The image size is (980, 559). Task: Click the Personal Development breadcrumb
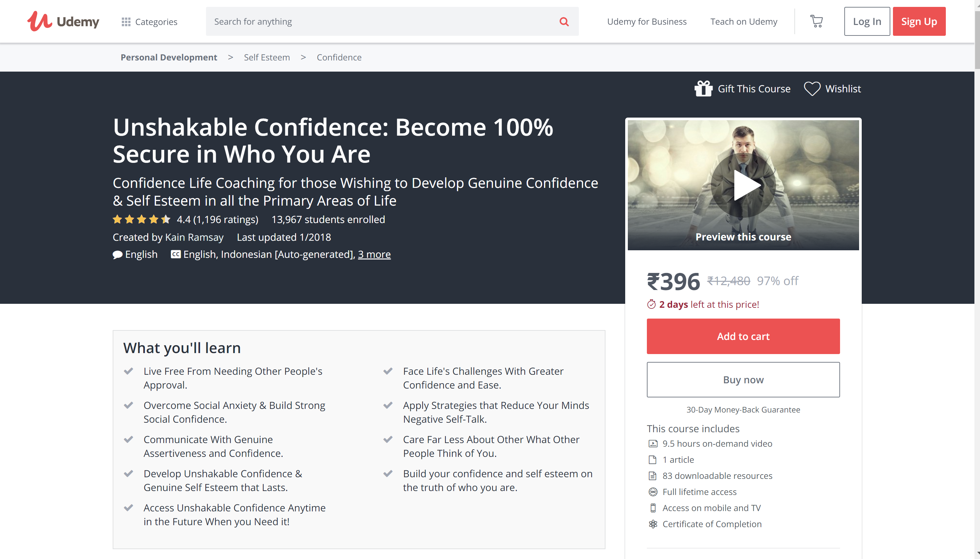169,57
